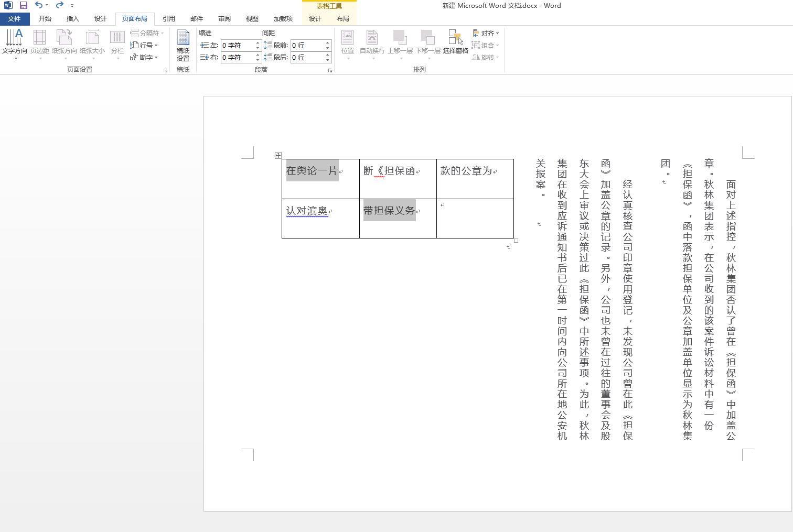Open the 表格工具 布局 tab
This screenshot has width=793, height=532.
click(x=342, y=19)
